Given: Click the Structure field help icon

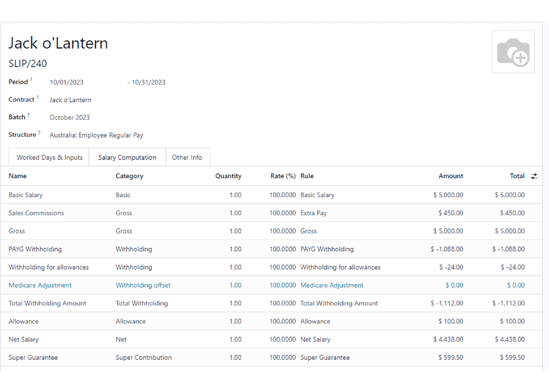Looking at the screenshot, I should [39, 132].
